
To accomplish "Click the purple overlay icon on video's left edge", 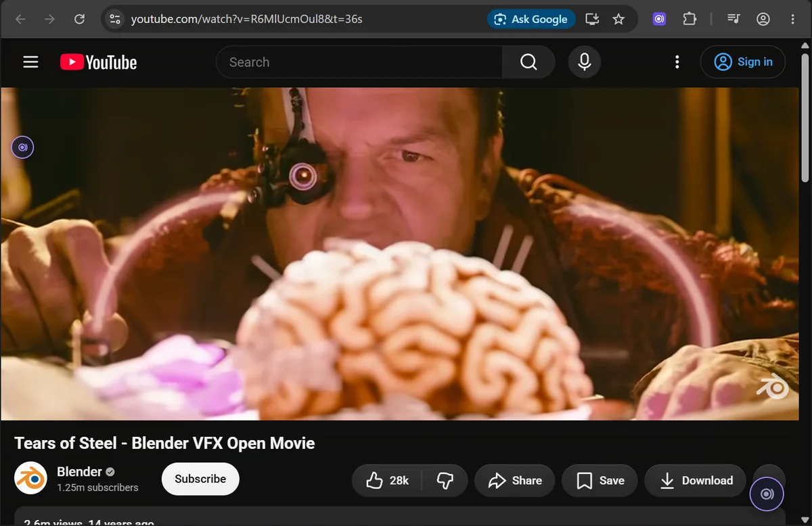I will tap(22, 147).
